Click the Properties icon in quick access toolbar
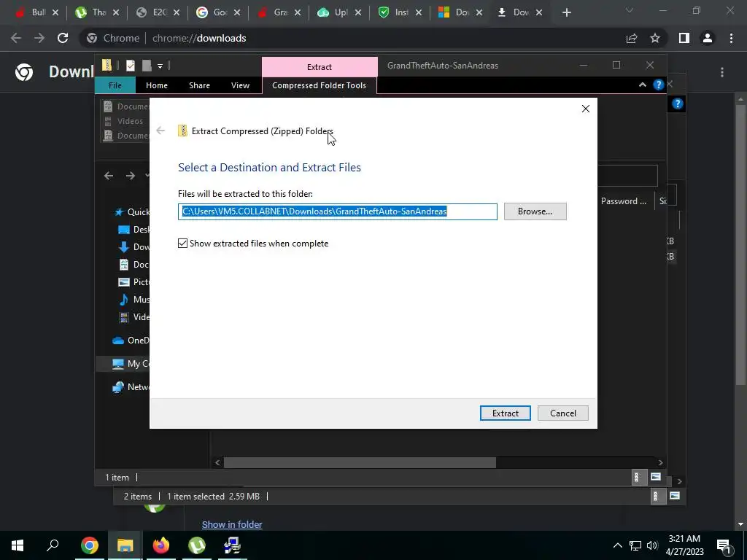Image resolution: width=747 pixels, height=560 pixels. pyautogui.click(x=131, y=66)
